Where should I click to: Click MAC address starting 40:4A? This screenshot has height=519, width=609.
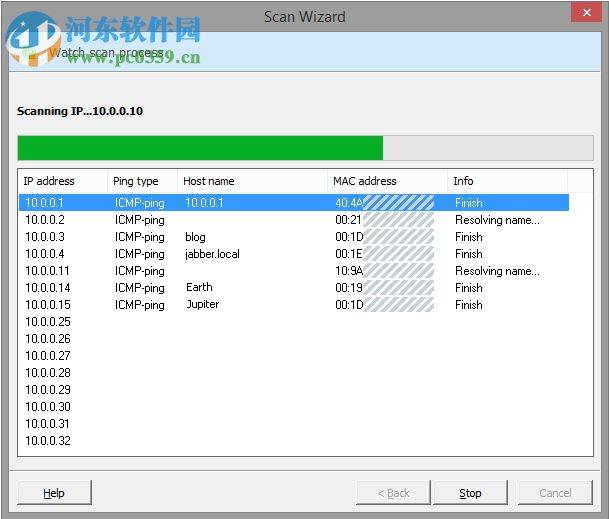(384, 203)
